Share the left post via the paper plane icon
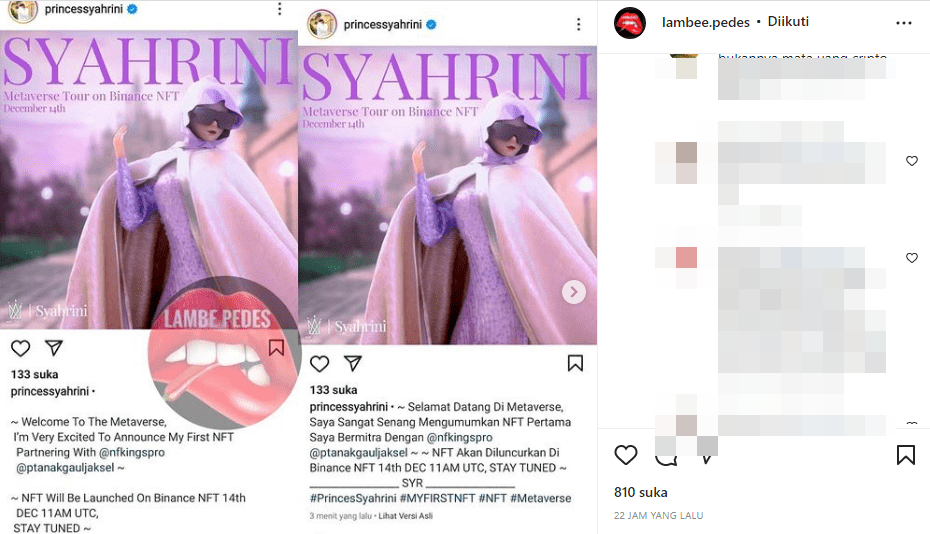930x534 pixels. point(54,348)
